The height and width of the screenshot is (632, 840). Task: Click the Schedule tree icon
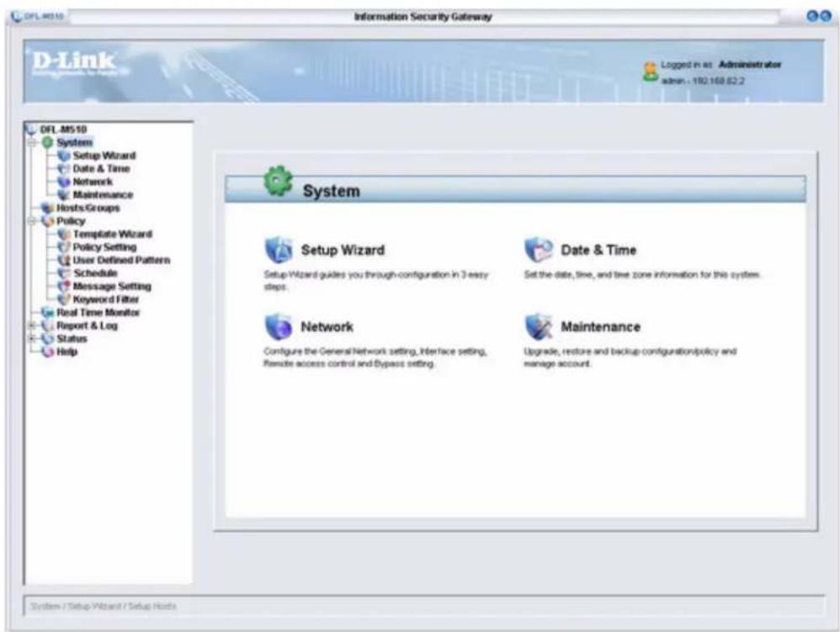point(64,274)
